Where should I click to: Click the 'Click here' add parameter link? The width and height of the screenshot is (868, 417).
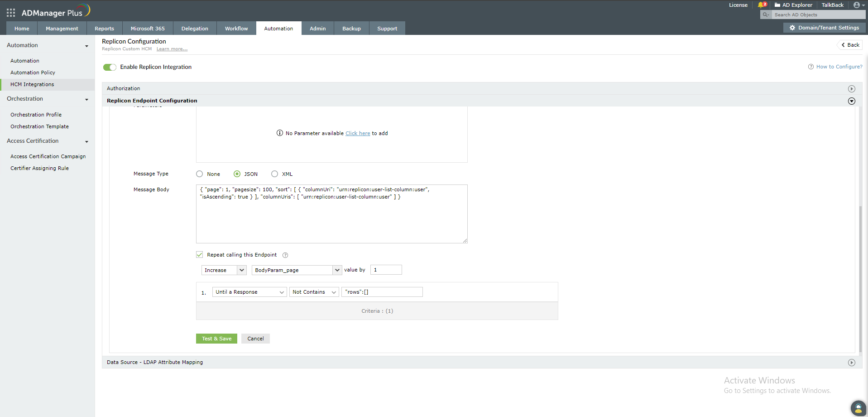[x=358, y=133]
